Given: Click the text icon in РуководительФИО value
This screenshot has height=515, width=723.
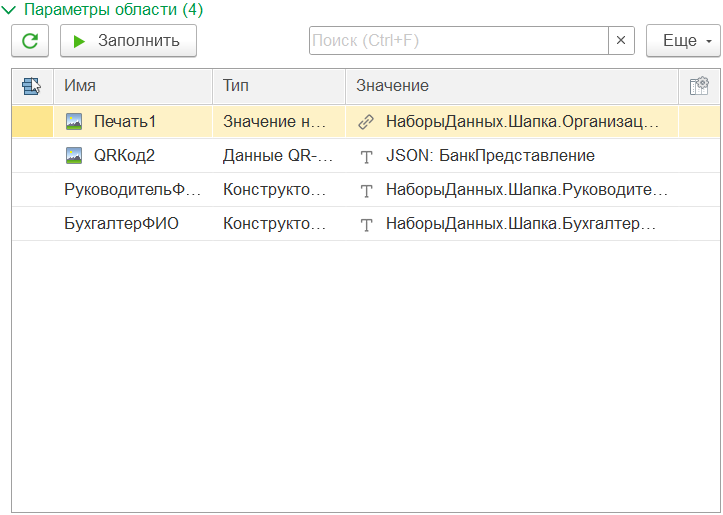Looking at the screenshot, I should coord(366,190).
